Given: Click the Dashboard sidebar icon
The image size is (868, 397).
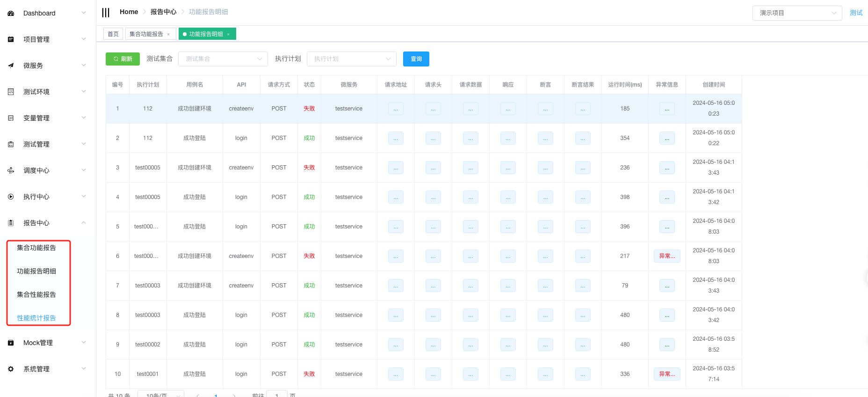Looking at the screenshot, I should click(11, 13).
